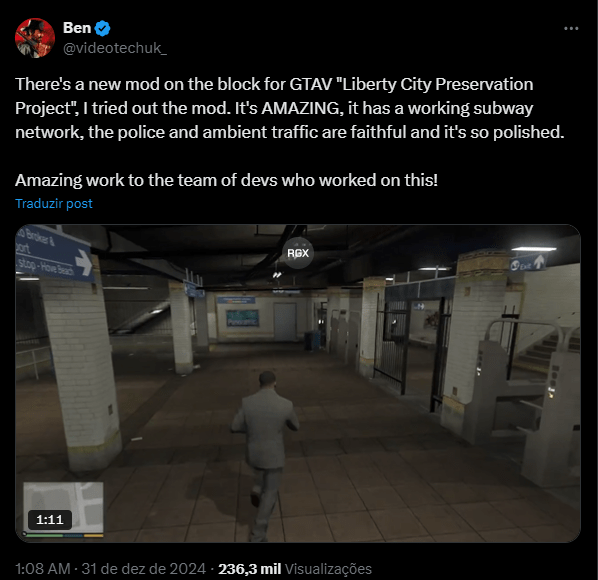Click the blue verified badge beside Ben

click(102, 29)
